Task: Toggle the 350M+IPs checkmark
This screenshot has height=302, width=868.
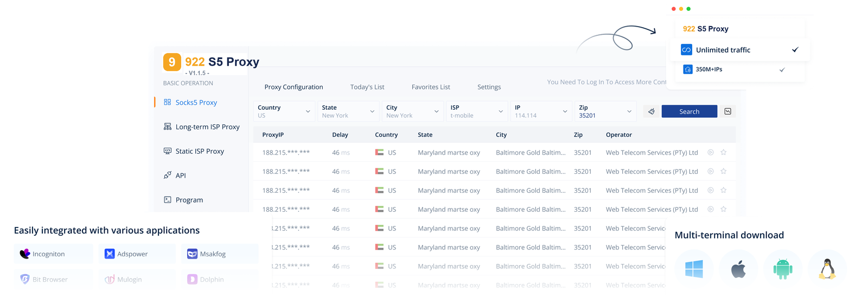Action: pos(782,70)
